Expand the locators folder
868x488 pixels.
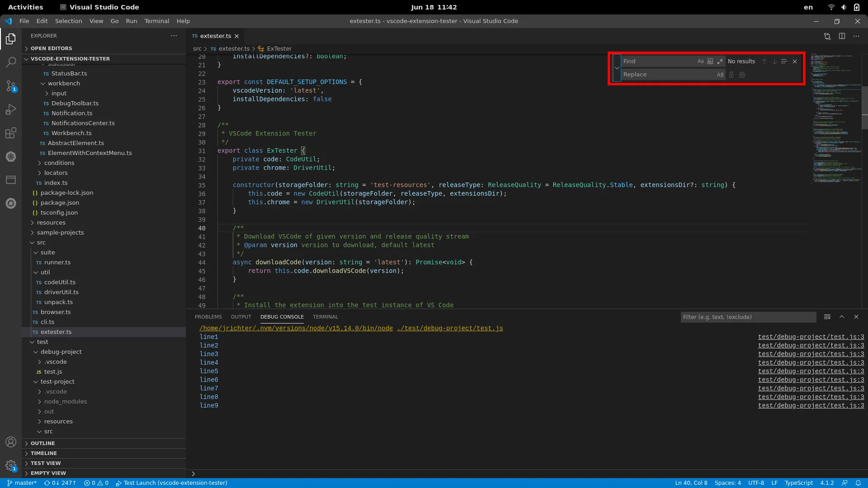(104, 173)
